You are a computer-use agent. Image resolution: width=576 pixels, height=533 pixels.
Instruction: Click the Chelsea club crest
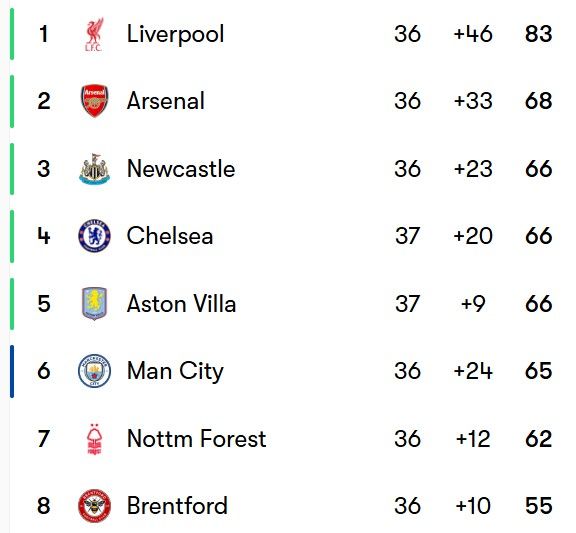tap(94, 236)
